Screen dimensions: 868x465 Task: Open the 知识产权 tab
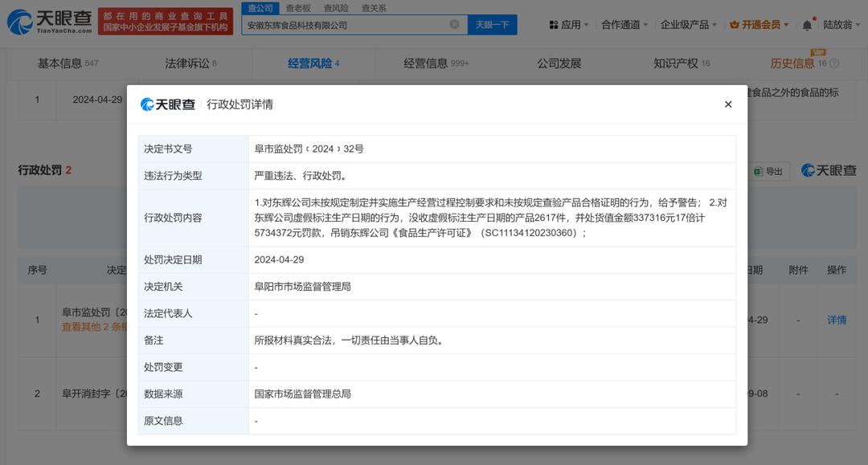pos(682,63)
